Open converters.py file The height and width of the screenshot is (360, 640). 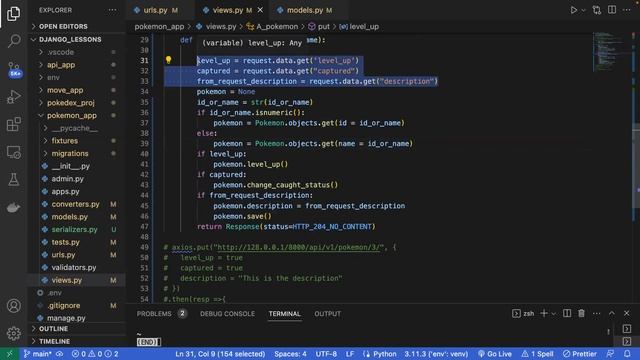pyautogui.click(x=77, y=204)
